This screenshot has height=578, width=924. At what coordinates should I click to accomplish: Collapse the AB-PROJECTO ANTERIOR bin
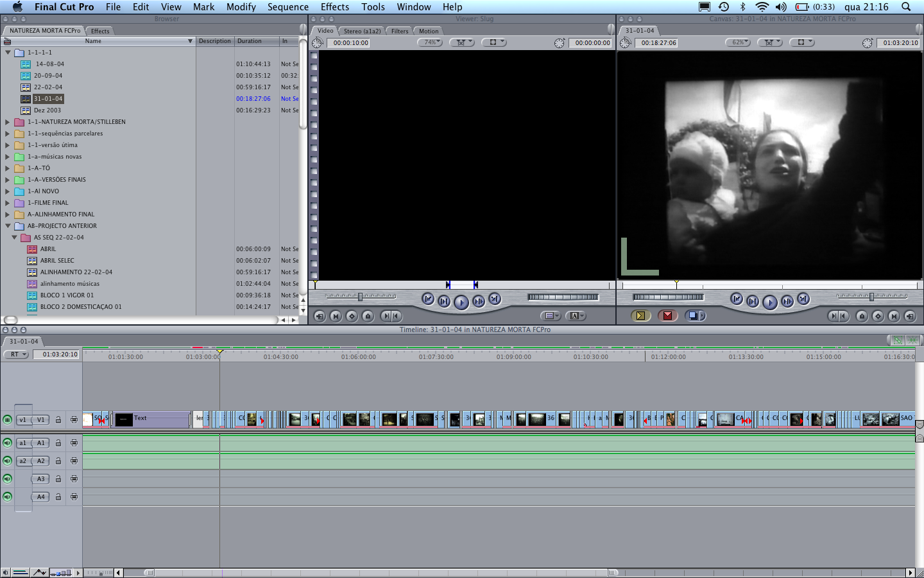click(x=8, y=226)
